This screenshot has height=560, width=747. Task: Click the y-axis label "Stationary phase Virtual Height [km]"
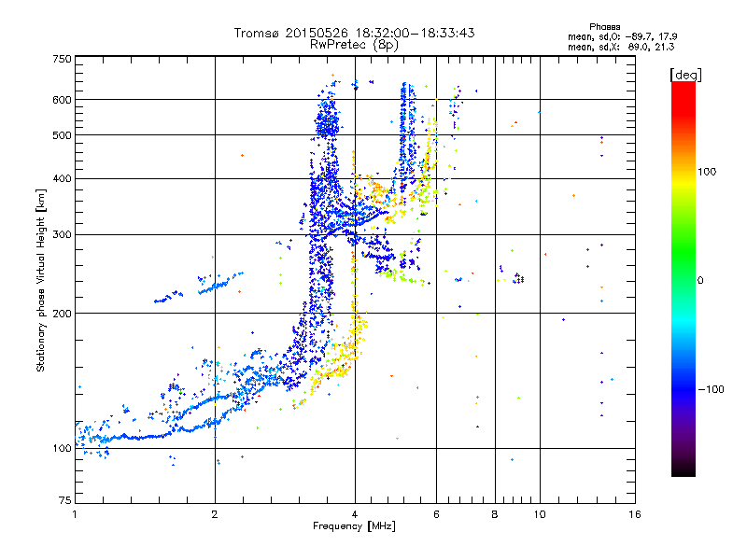click(x=40, y=280)
